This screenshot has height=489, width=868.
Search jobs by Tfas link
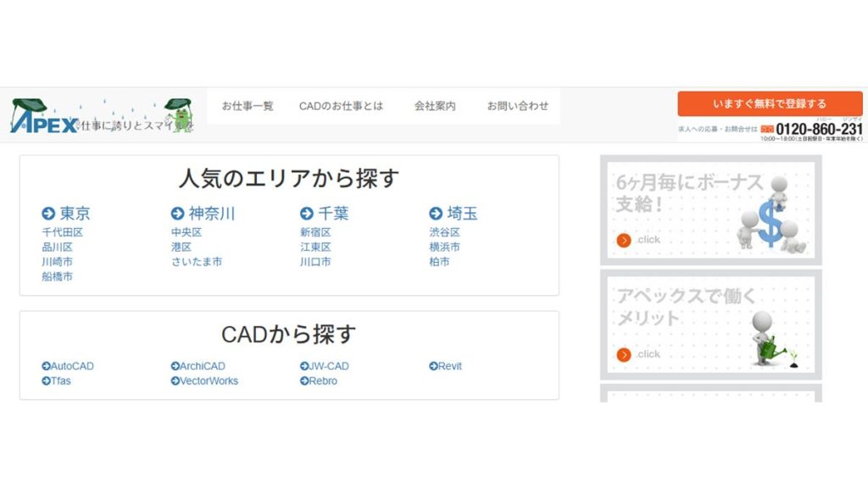[60, 381]
